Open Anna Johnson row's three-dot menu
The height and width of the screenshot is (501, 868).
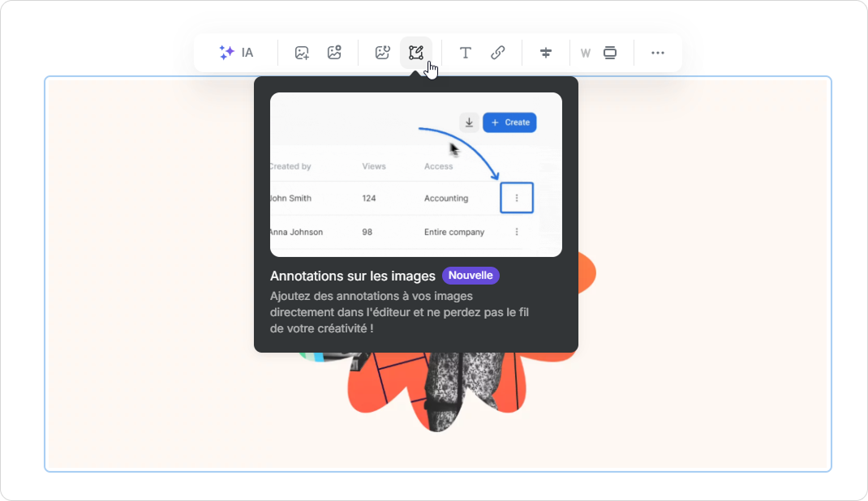[x=517, y=232]
